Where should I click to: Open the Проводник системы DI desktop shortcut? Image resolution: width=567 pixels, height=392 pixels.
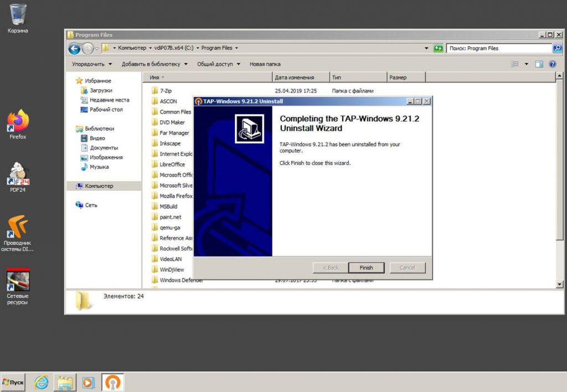(17, 234)
